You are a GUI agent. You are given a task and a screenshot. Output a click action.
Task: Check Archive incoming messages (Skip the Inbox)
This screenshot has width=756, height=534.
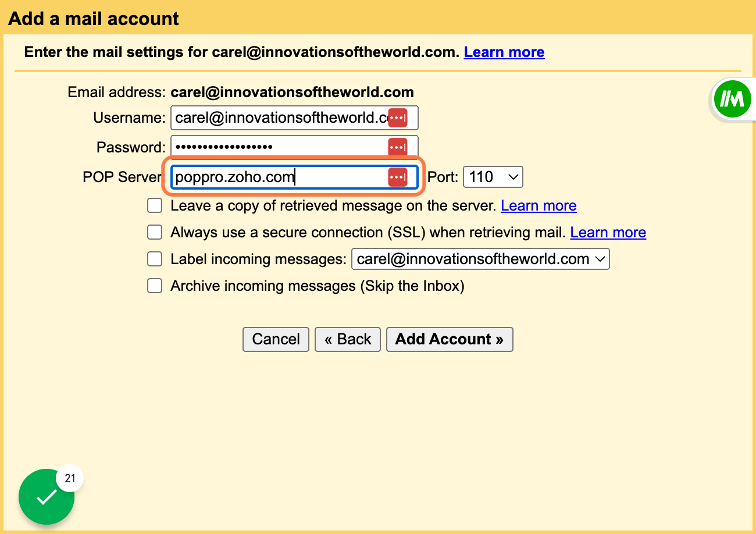click(x=155, y=286)
